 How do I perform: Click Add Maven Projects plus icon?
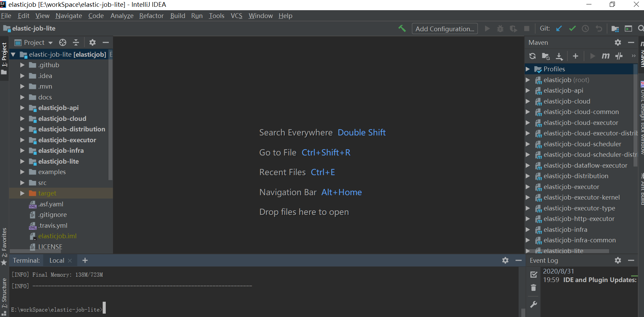coord(576,56)
